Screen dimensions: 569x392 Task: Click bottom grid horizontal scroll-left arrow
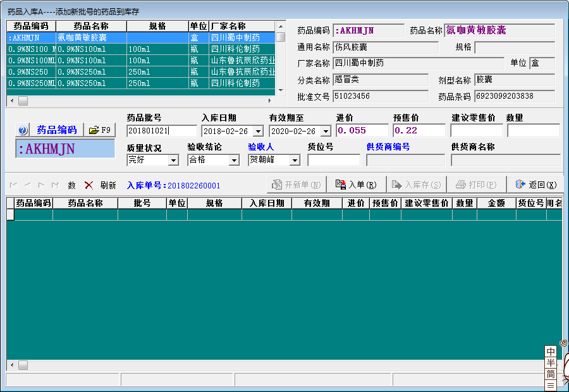(x=12, y=365)
